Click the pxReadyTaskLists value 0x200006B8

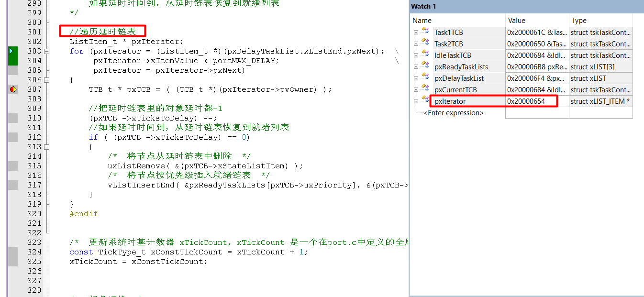[537, 67]
